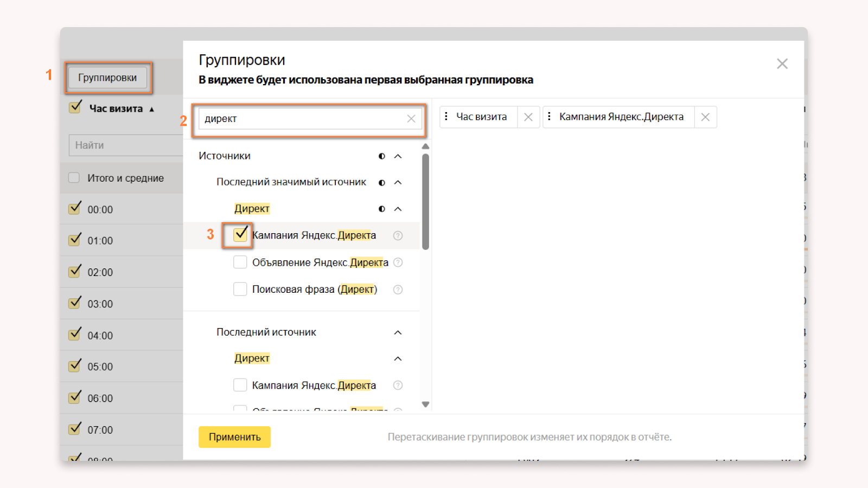Uncheck the 01:00 hour row
868x488 pixels.
[75, 240]
